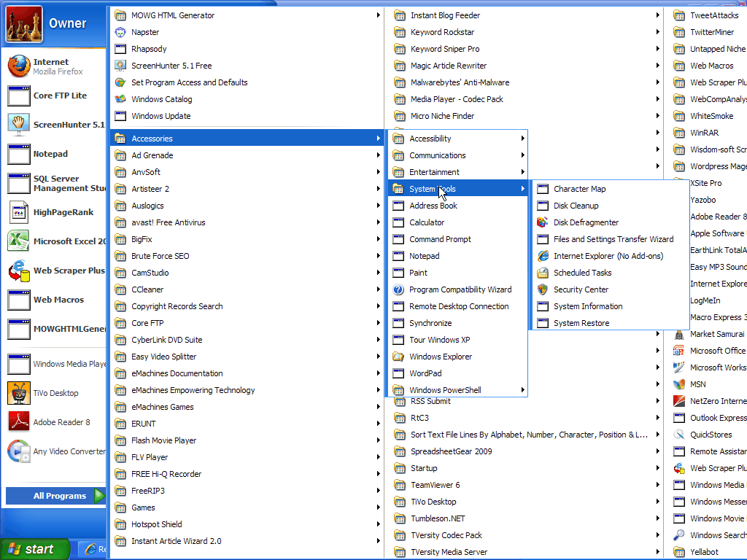Launch Command Prompt from Accessories
This screenshot has height=560, width=747.
458,239
